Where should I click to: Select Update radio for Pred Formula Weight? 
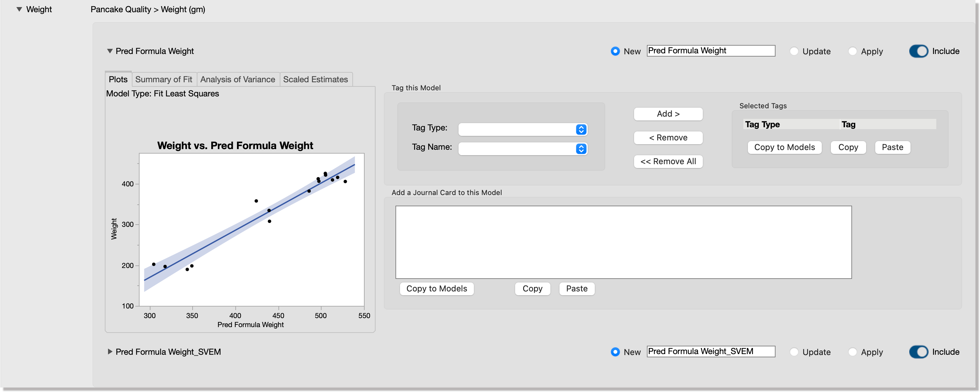tap(794, 51)
